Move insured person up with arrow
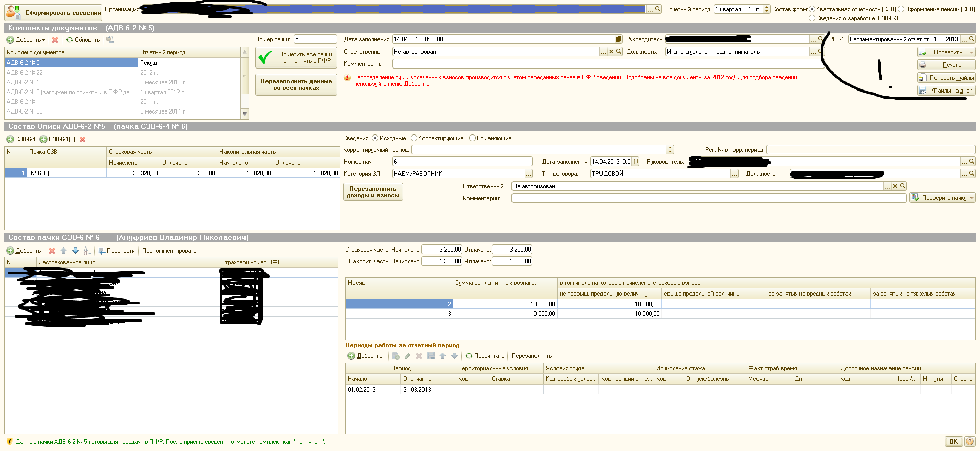Screen dimensions: 980x451 point(63,251)
